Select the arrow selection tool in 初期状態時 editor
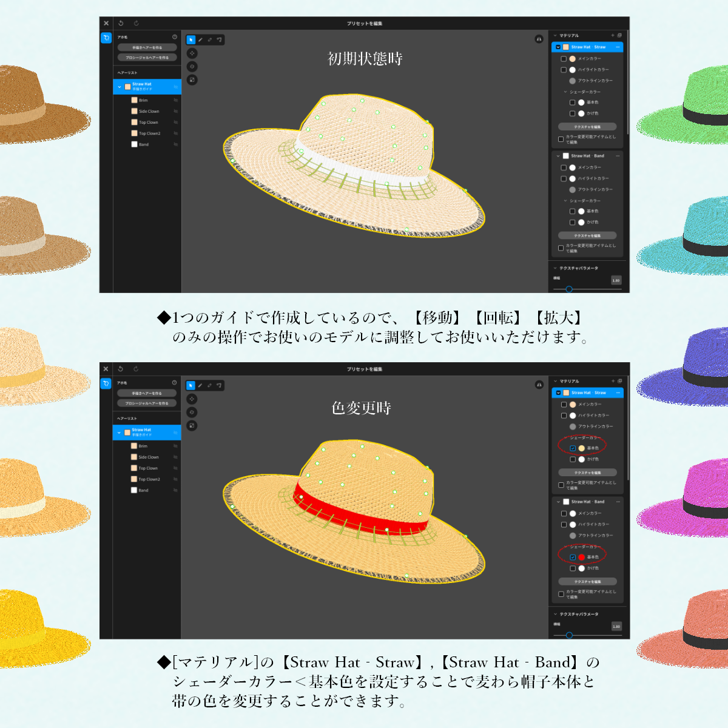 point(190,40)
